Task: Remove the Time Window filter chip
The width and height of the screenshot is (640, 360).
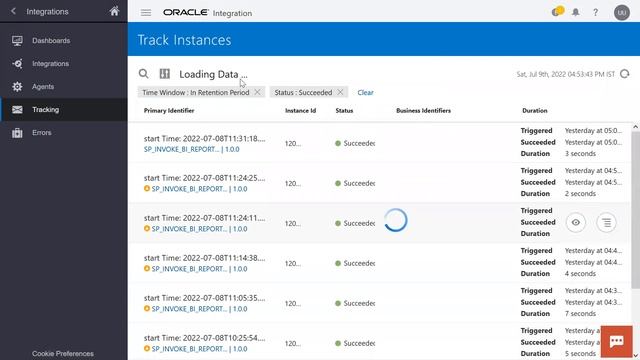Action: pyautogui.click(x=257, y=92)
